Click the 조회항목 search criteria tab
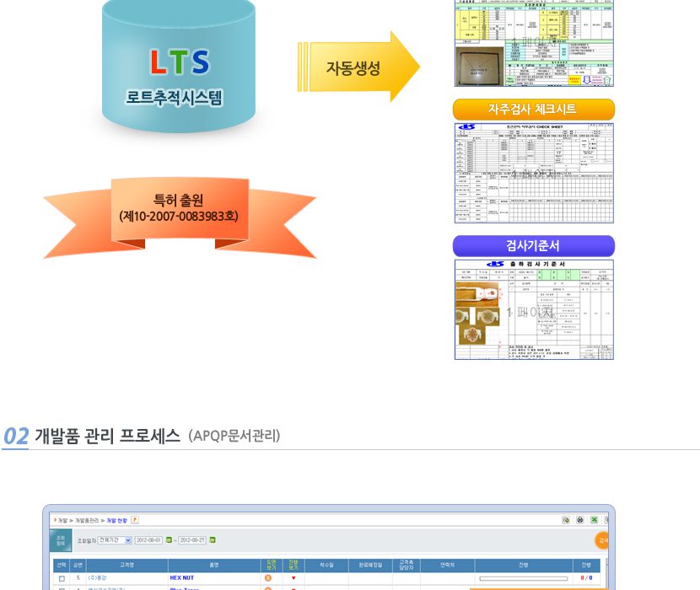The width and height of the screenshot is (700, 590). click(x=60, y=540)
